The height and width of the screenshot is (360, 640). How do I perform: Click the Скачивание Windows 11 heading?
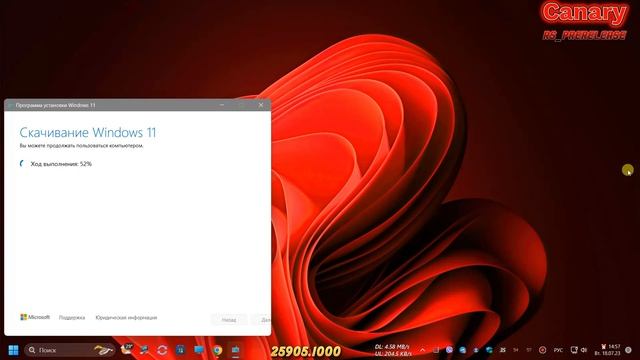click(88, 132)
